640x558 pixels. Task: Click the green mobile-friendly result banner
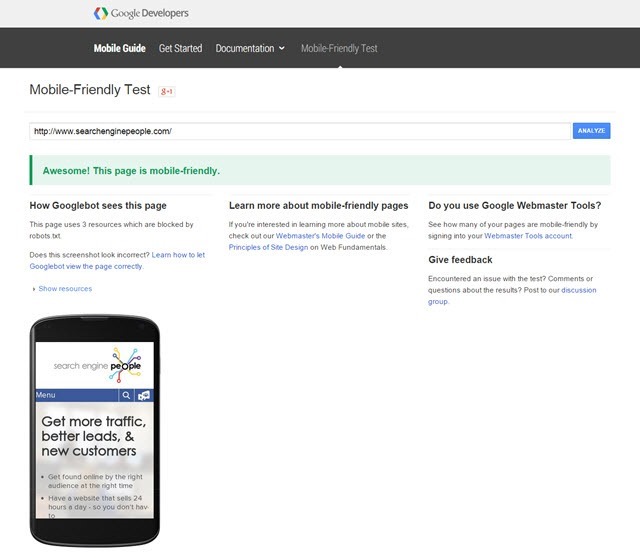coord(320,170)
